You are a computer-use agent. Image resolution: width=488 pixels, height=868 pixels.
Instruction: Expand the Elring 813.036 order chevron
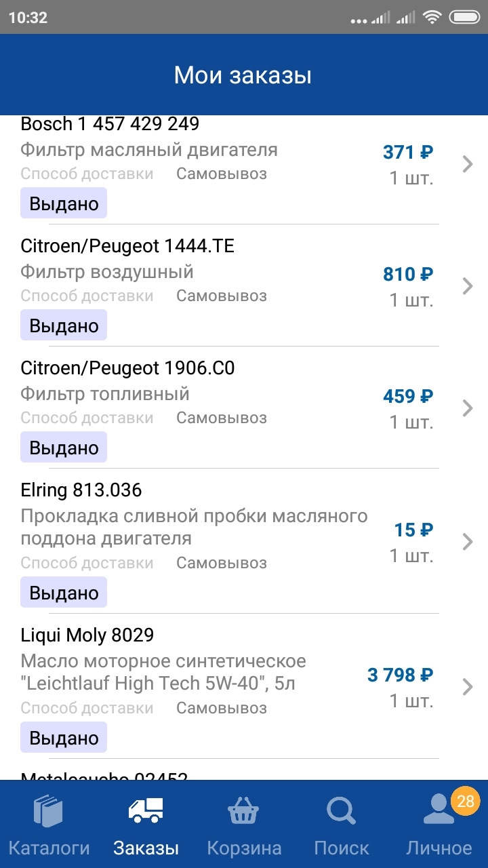click(x=467, y=541)
